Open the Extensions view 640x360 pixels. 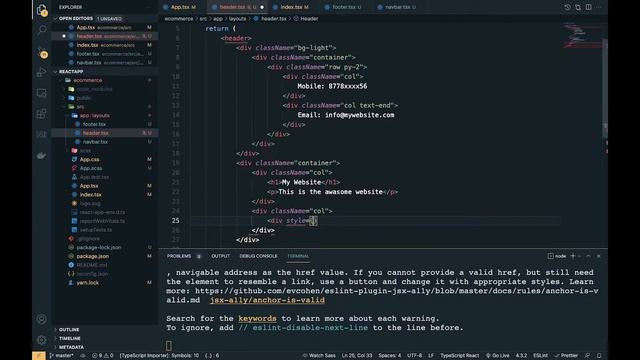click(x=42, y=114)
